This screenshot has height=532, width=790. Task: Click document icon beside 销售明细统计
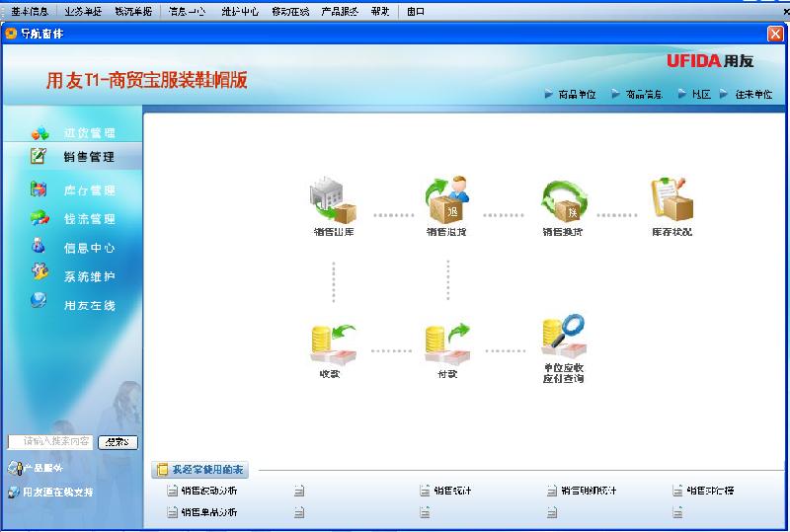click(552, 491)
